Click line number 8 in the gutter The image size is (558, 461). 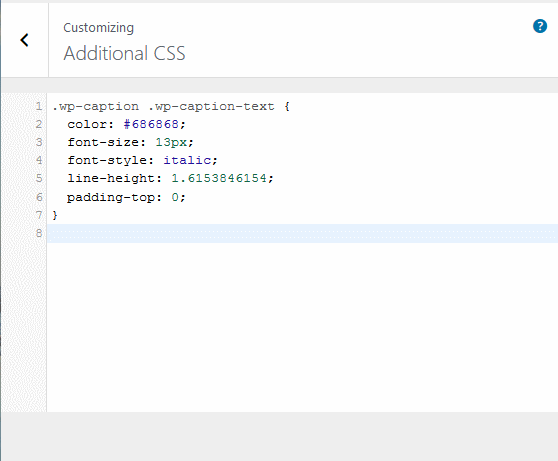[39, 234]
